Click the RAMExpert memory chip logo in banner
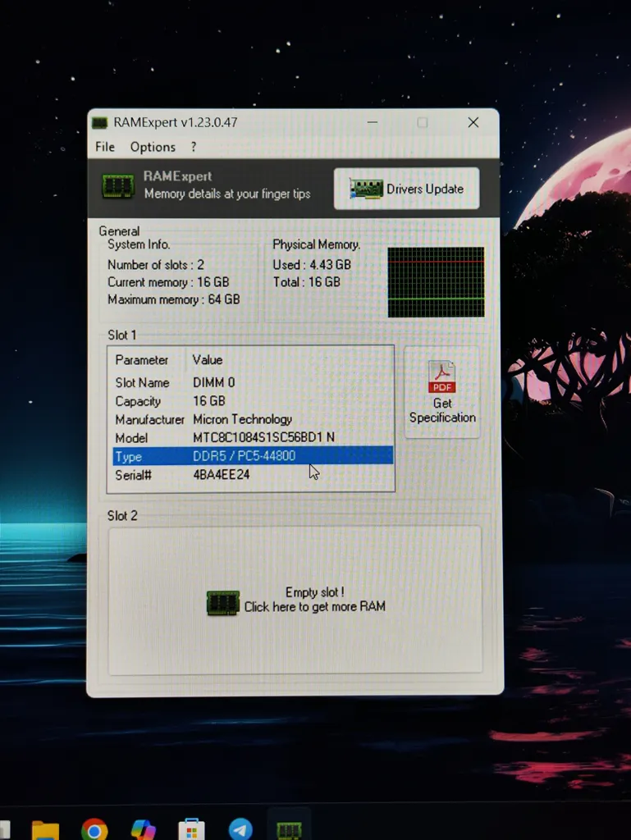 118,186
